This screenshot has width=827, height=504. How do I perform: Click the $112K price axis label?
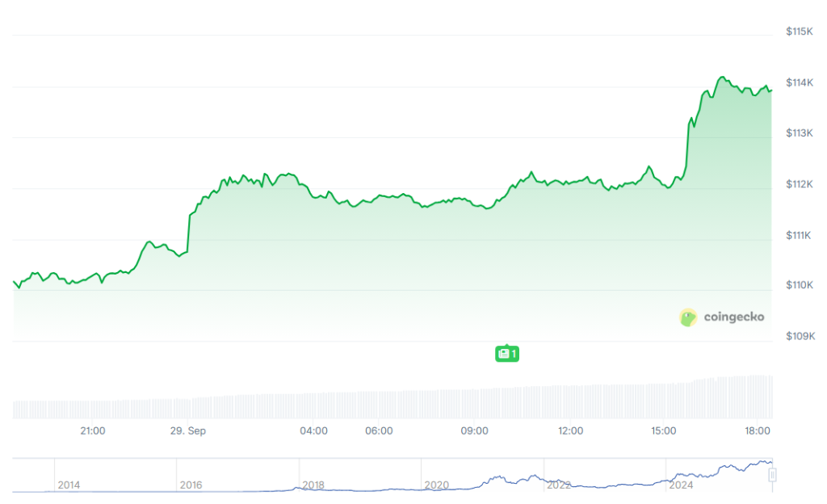800,184
